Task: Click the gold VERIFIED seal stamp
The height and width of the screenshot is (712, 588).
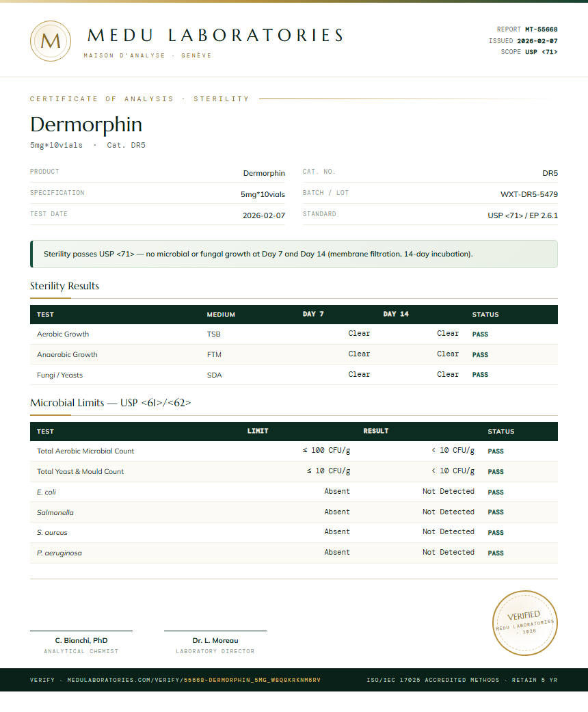Action: [x=525, y=622]
